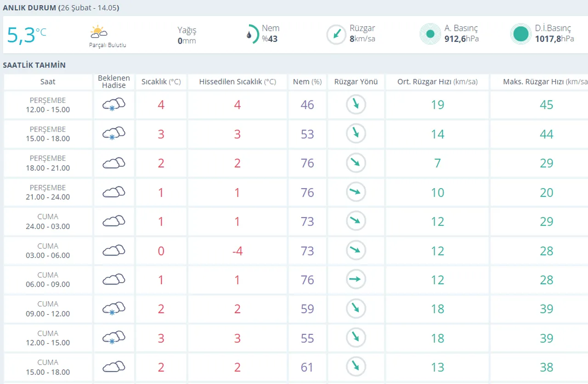Viewport: 588px width, 384px height.
Task: Click snow cloud icon for Perşembe 12.00 - 15.00
Action: tap(113, 105)
